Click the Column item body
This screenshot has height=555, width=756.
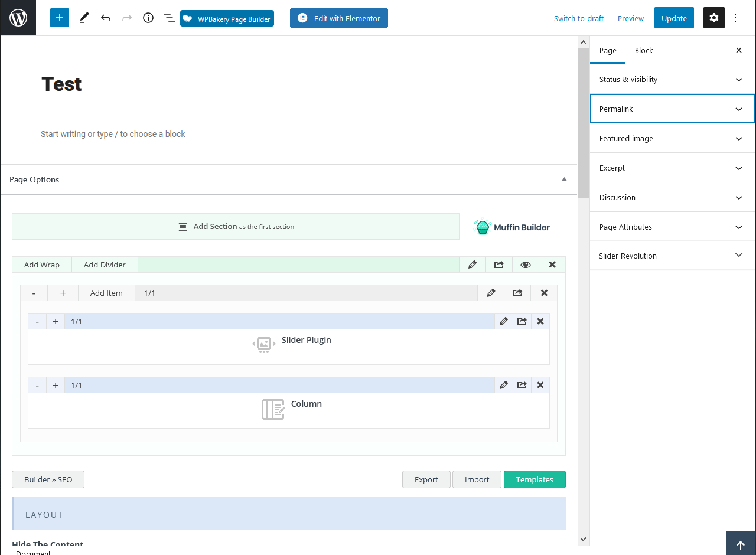pos(289,410)
